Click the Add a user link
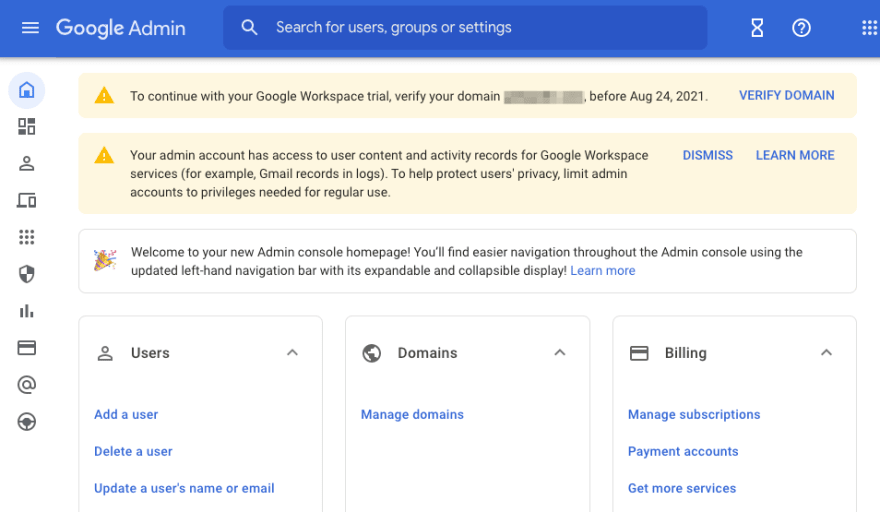This screenshot has height=512, width=880. 126,414
